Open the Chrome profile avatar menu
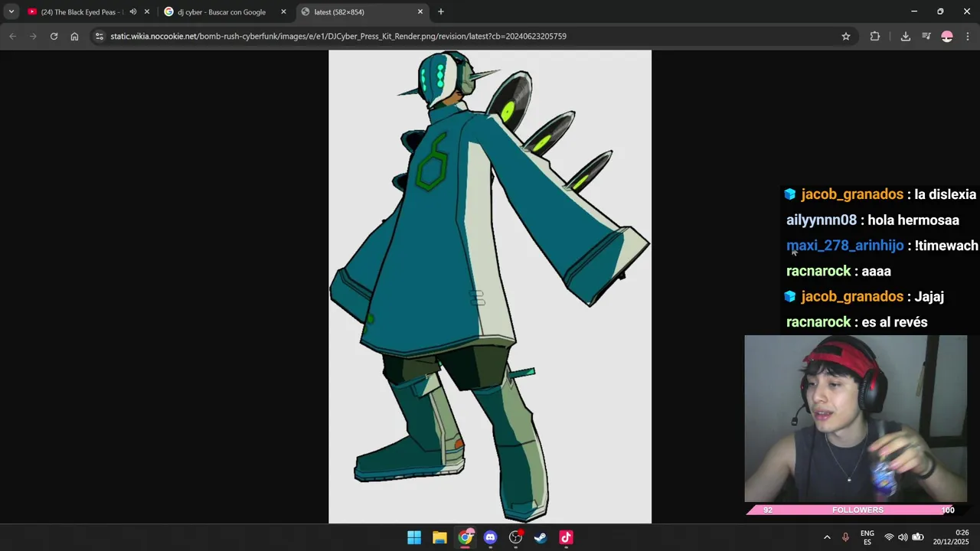Image resolution: width=980 pixels, height=551 pixels. tap(947, 36)
